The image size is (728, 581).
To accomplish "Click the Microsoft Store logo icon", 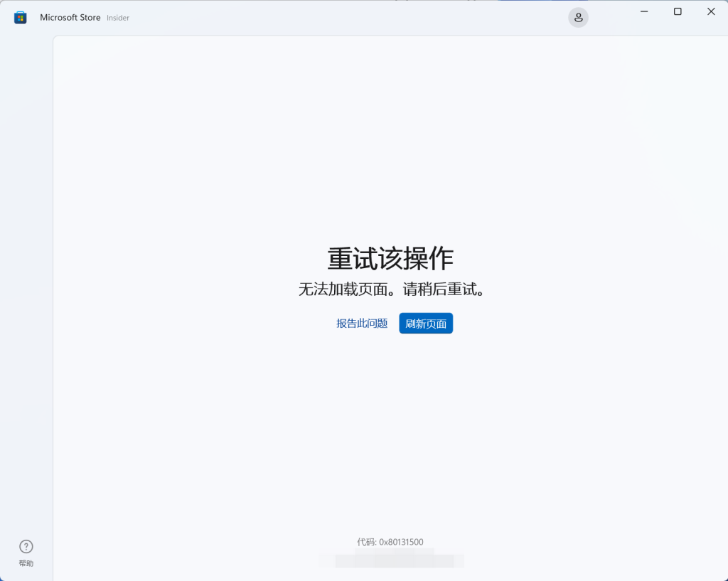I will [21, 17].
